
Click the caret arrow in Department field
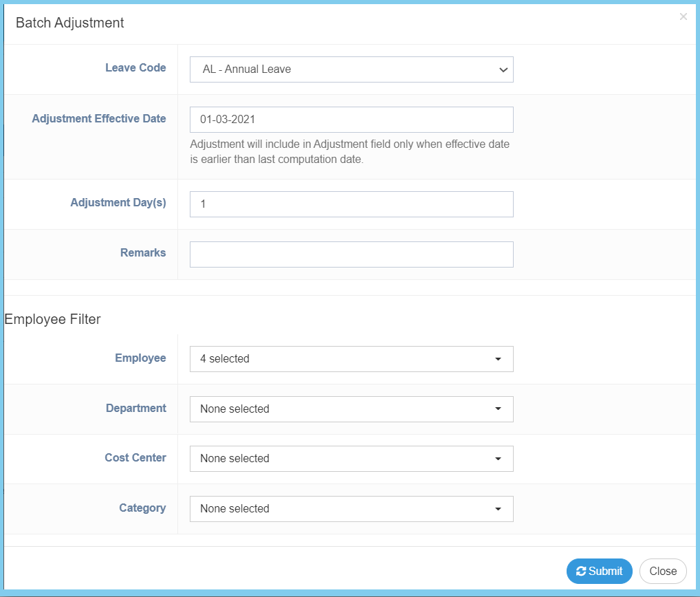498,409
